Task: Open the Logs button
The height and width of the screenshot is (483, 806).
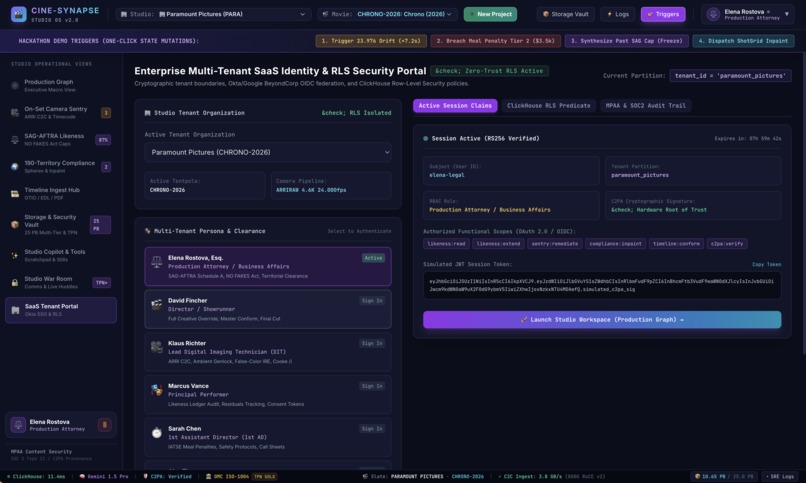Action: 618,14
